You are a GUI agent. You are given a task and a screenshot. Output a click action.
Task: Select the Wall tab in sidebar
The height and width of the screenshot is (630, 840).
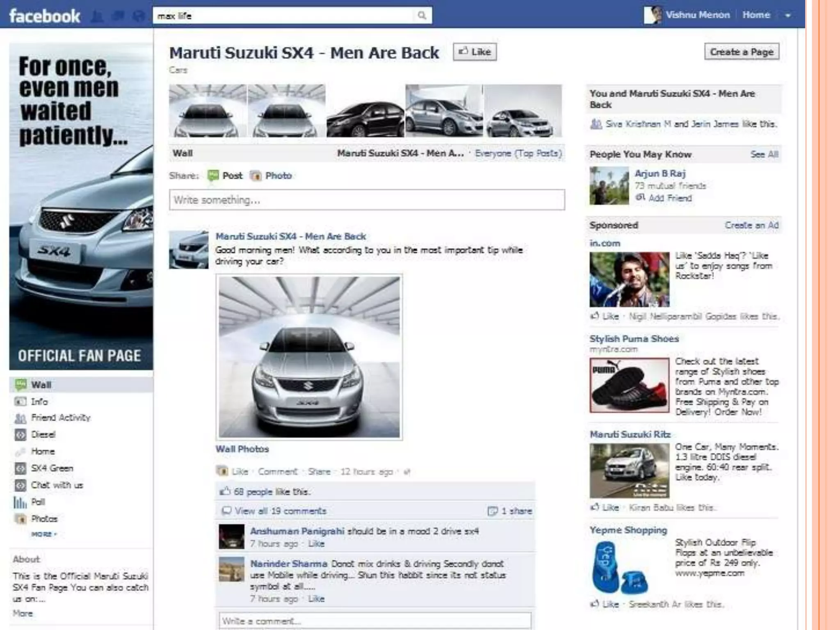tap(41, 385)
